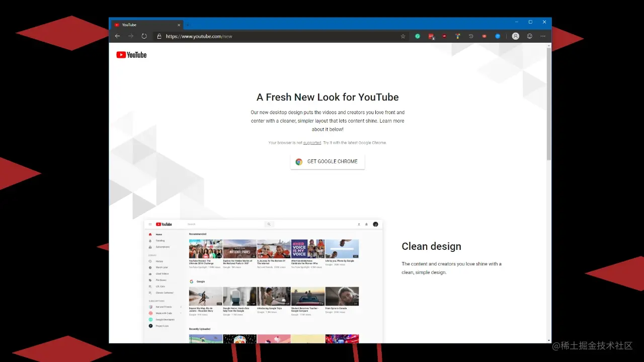Viewport: 644px width, 362px height.
Task: Open the red camera extension icon
Action: pos(485,36)
